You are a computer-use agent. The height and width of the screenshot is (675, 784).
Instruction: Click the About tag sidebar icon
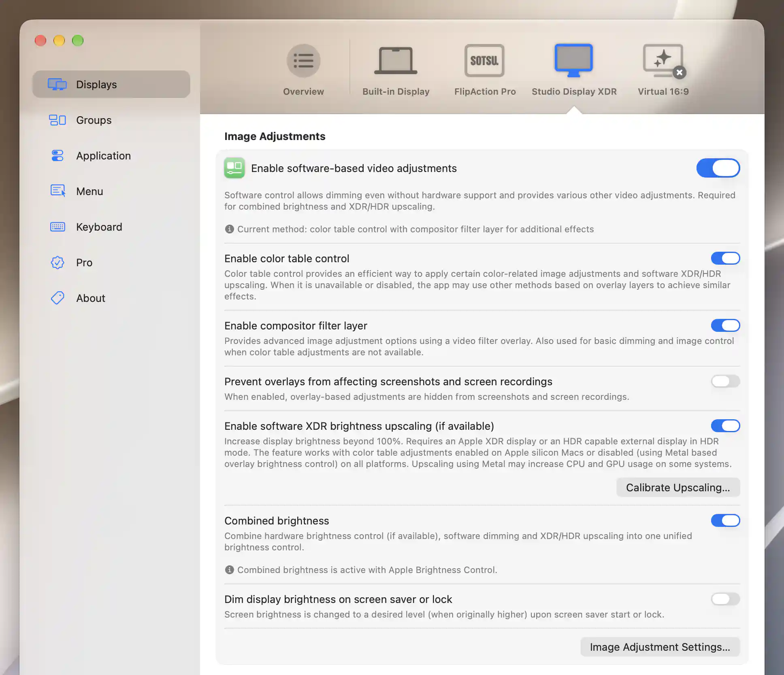point(57,298)
